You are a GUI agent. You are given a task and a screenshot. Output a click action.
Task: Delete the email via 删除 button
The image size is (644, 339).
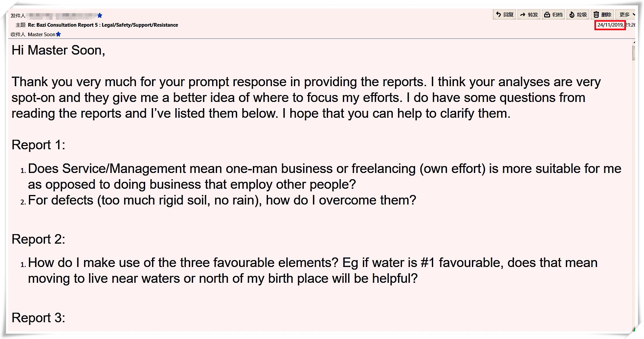[x=602, y=15]
